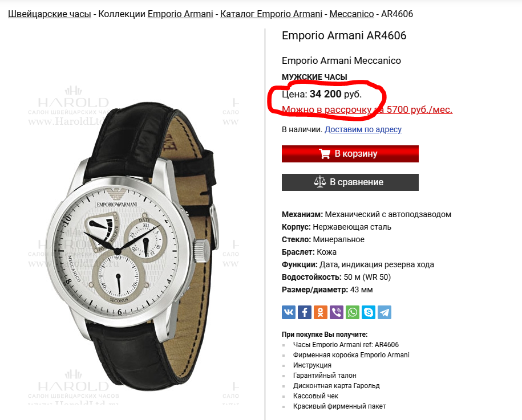Add the watch to В сравнение

point(350,182)
